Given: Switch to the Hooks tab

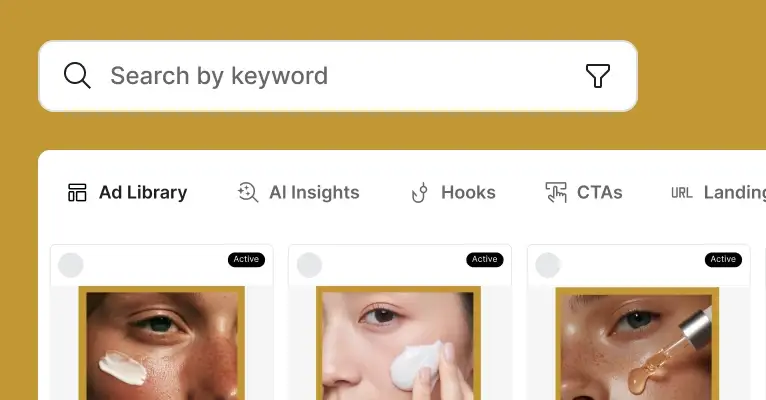Looking at the screenshot, I should pyautogui.click(x=453, y=192).
